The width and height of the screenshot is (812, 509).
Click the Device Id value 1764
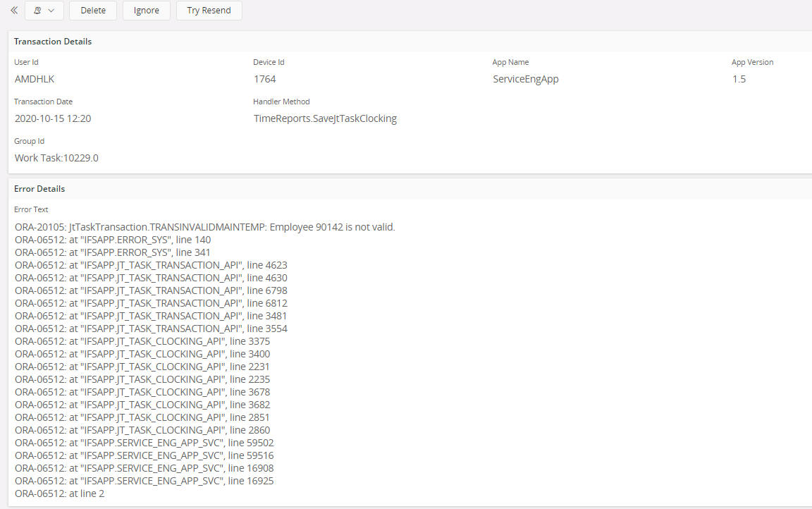(x=264, y=79)
